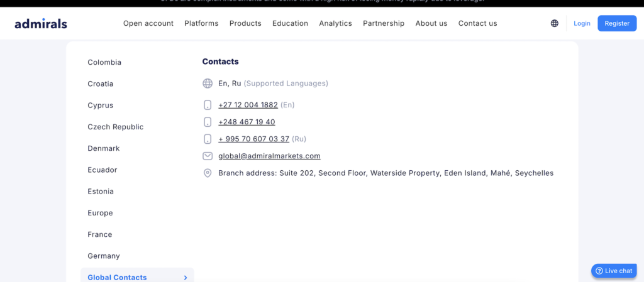Select Germany from the country list
Screen dimensions: 644x282
[104, 256]
